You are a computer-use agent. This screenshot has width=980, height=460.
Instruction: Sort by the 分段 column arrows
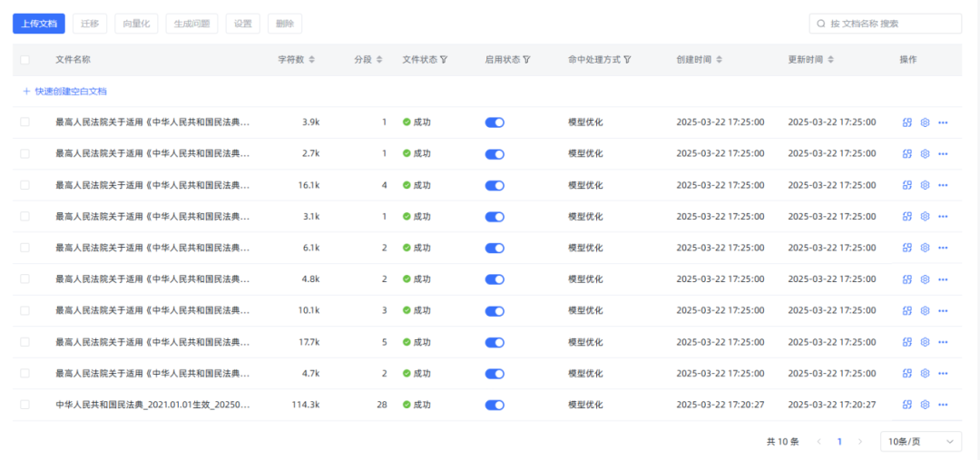point(379,59)
